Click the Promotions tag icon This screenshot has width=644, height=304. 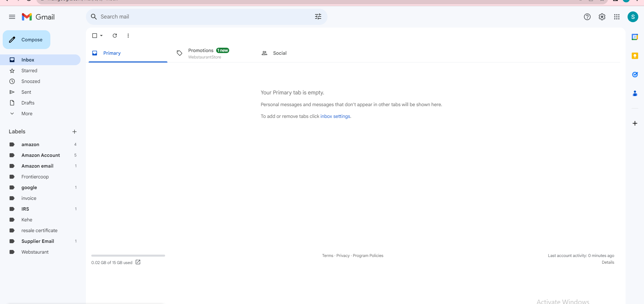180,53
